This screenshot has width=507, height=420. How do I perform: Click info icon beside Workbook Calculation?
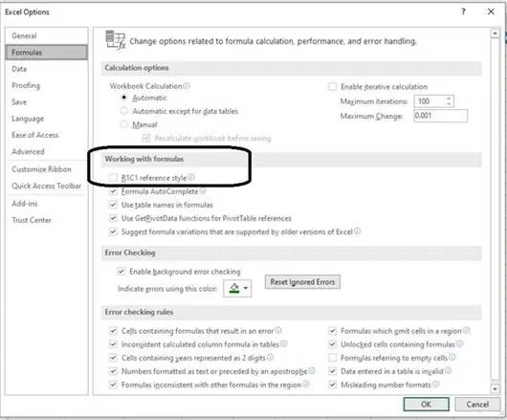coord(187,86)
